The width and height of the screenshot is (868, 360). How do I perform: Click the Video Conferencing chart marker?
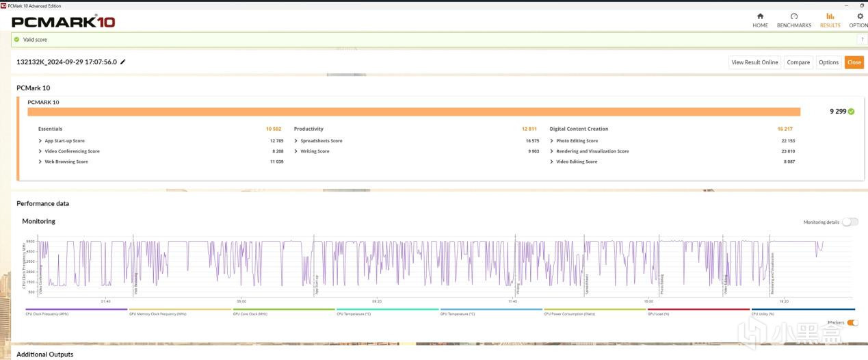click(x=40, y=281)
